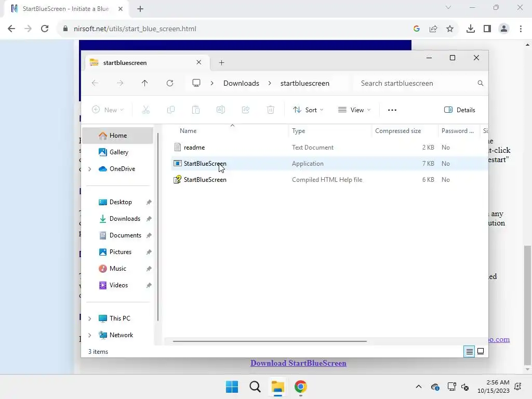Screen dimensions: 532x399
Task: Click the This PC monitor icon in address bar
Action: point(196,83)
